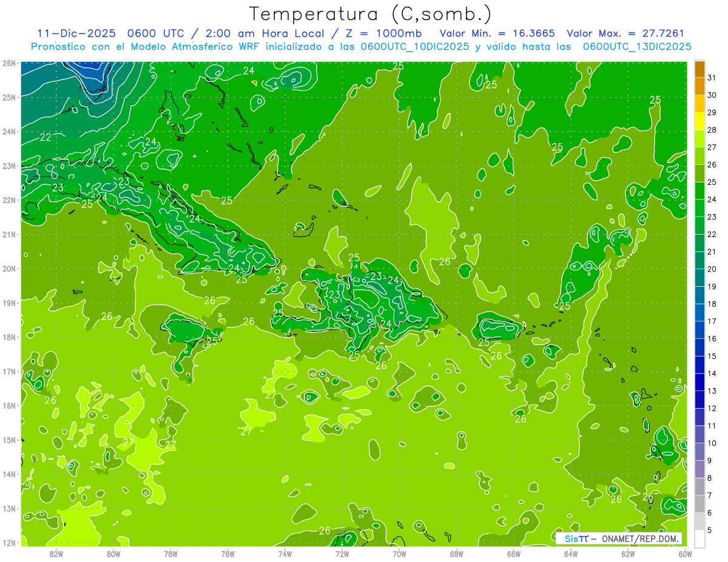Pick the white swatch below the 5 label
The height and width of the screenshot is (562, 728).
tap(699, 538)
